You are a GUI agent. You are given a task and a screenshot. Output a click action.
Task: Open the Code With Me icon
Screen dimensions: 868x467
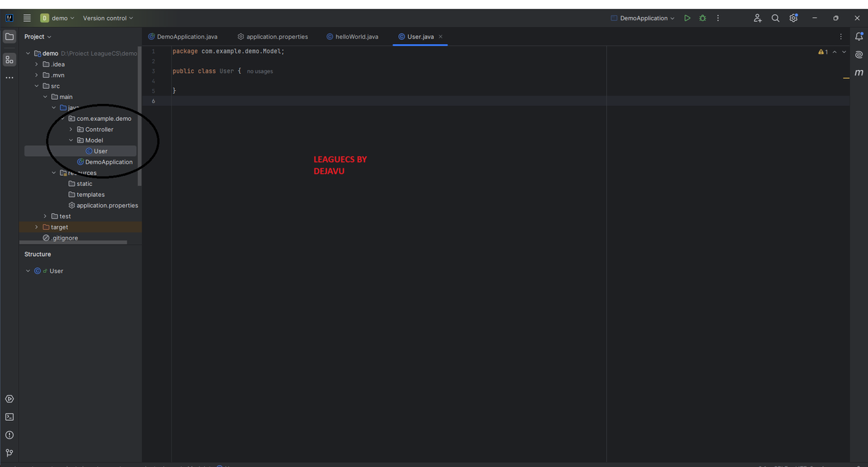pos(757,18)
